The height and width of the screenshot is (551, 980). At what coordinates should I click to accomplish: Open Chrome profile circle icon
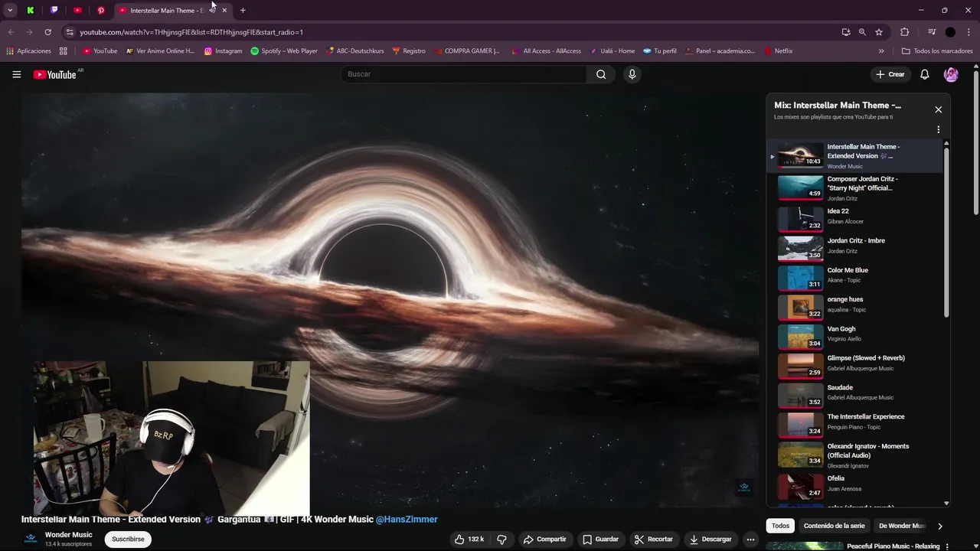point(950,32)
